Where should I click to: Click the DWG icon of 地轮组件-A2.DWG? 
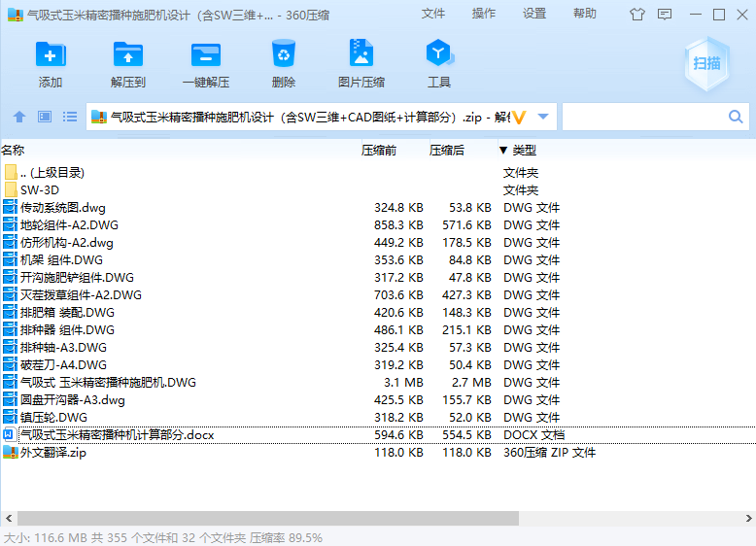pos(10,224)
